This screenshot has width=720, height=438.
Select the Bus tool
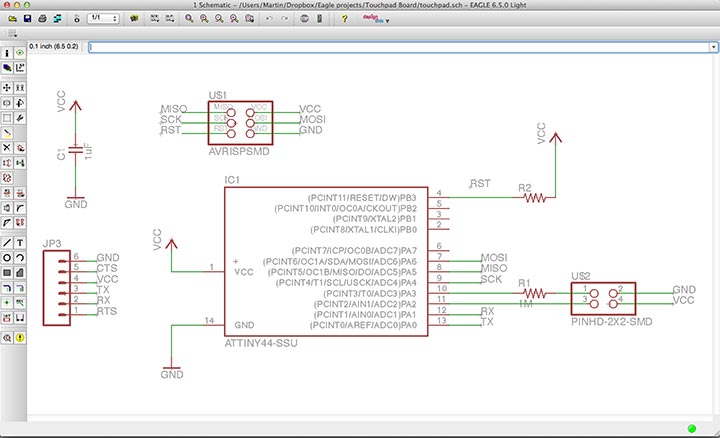point(7,288)
